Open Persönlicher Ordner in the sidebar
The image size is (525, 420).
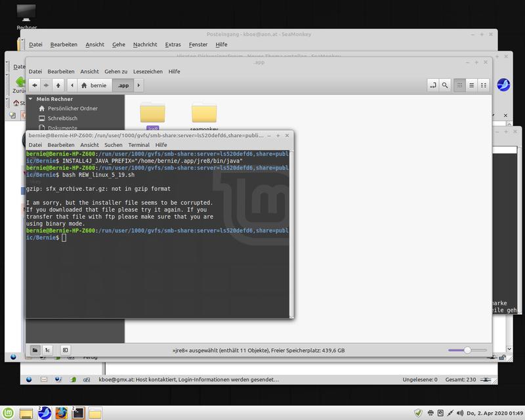pos(72,108)
